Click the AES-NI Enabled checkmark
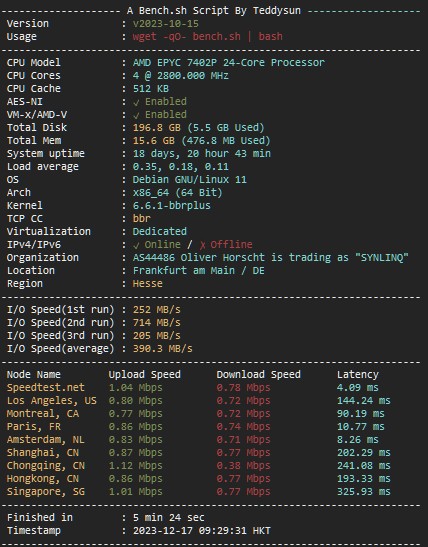Viewport: 428px width, 547px height. click(x=136, y=102)
